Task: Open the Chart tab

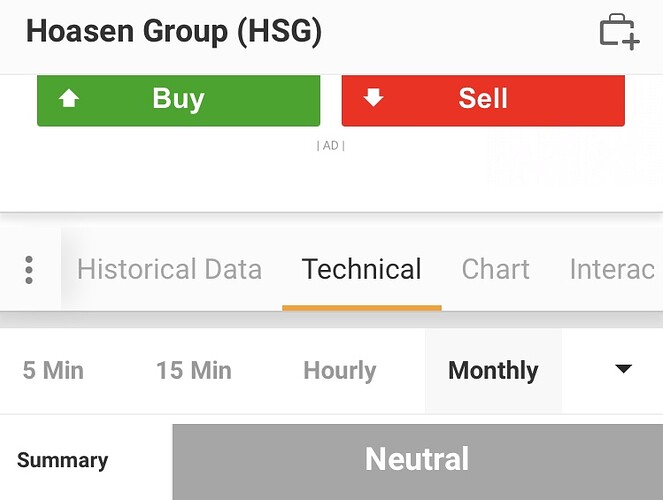Action: pos(495,270)
